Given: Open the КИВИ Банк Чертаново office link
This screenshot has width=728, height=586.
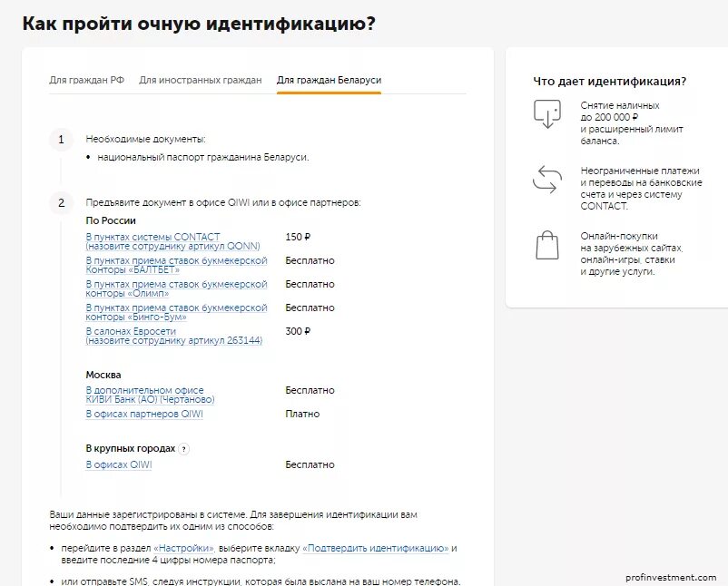Looking at the screenshot, I should [150, 395].
